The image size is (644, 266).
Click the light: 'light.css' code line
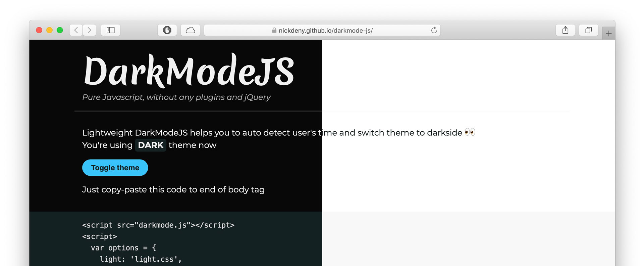(x=141, y=259)
